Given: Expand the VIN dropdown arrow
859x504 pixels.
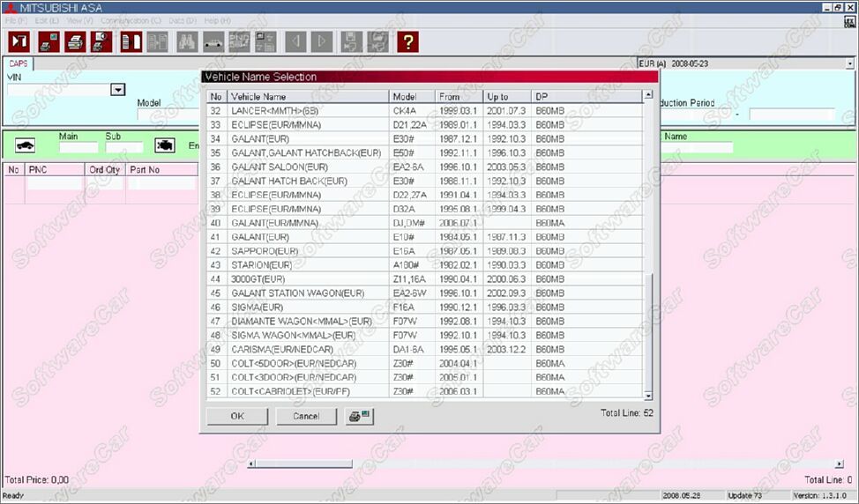Looking at the screenshot, I should click(x=118, y=90).
